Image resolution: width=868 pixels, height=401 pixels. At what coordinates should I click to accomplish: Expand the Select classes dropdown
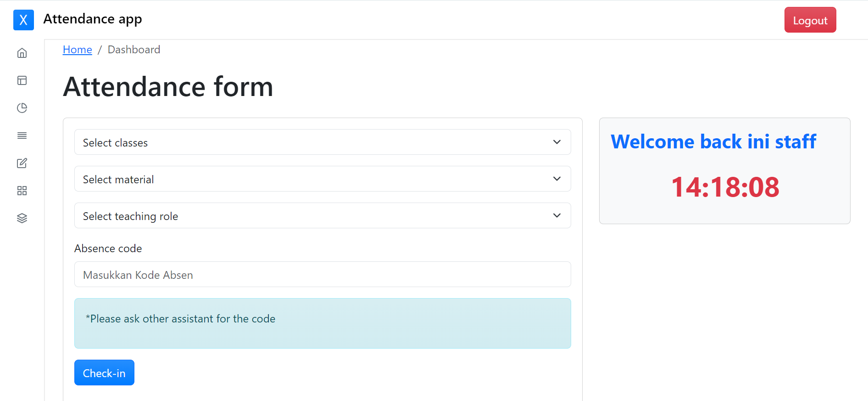pos(323,142)
